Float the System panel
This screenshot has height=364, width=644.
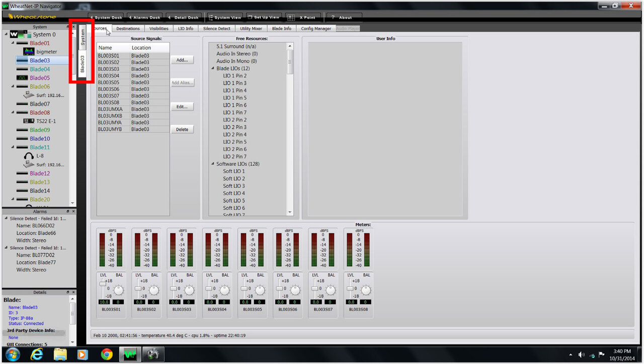67,27
